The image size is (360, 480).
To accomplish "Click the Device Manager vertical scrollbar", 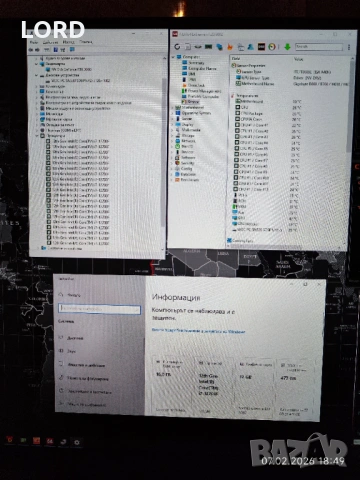I will click(163, 153).
